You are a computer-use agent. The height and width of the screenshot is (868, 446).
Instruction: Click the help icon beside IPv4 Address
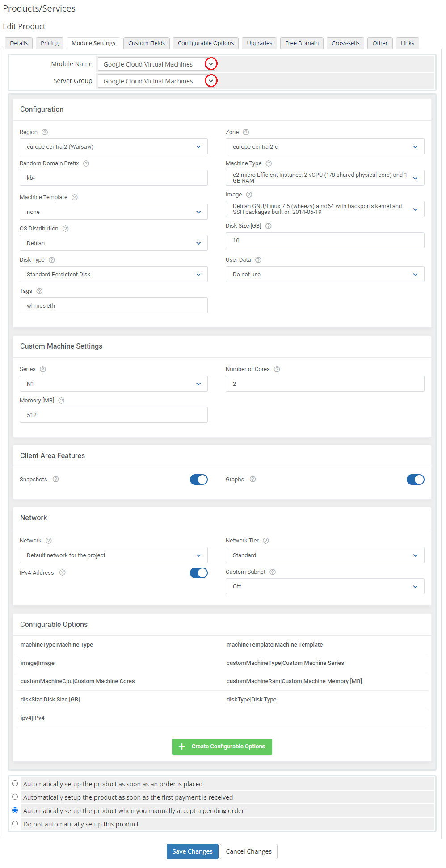[x=62, y=572]
